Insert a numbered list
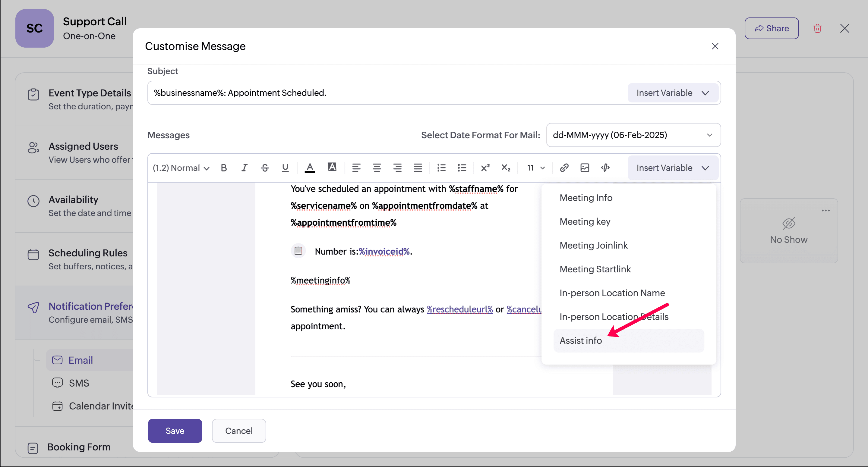Screen dimensions: 868x467 (441, 168)
